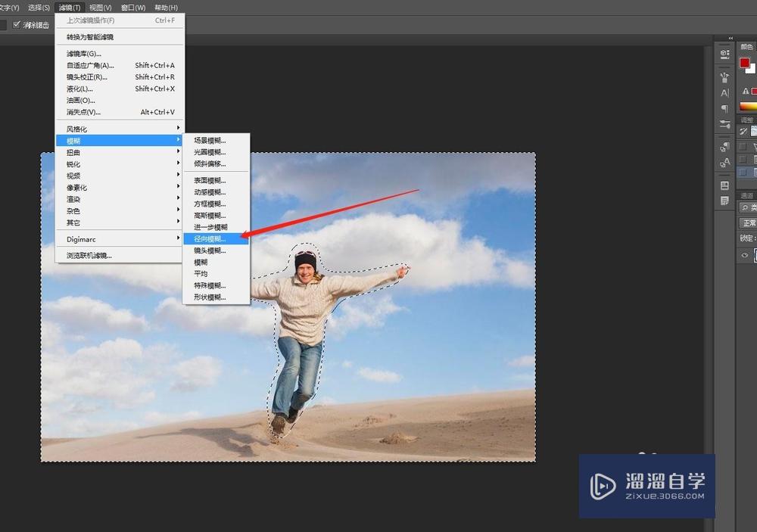The width and height of the screenshot is (757, 532).
Task: Hide the layer using eye icon
Action: [x=745, y=256]
